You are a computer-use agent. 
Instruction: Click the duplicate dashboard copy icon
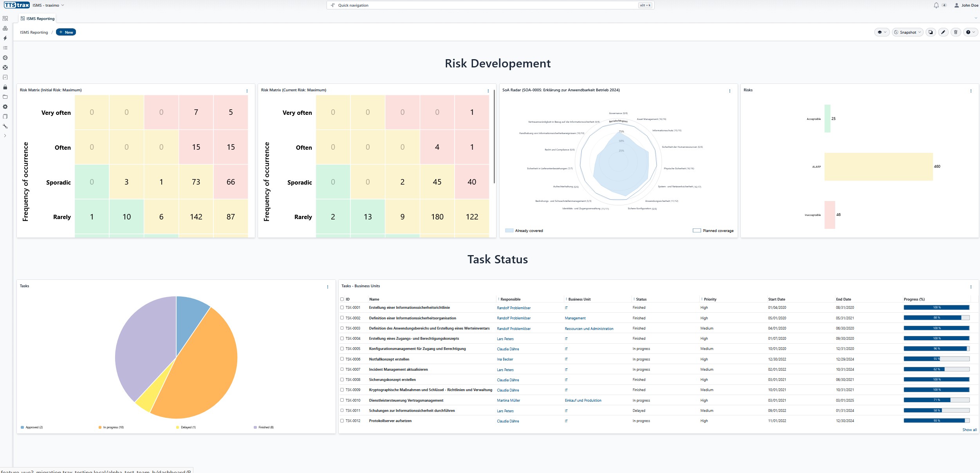point(931,32)
